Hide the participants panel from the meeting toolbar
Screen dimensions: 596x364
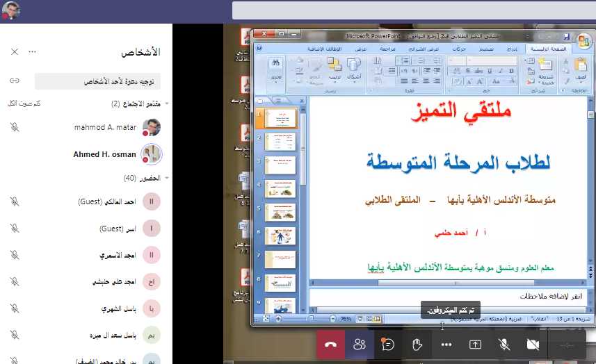click(x=360, y=345)
